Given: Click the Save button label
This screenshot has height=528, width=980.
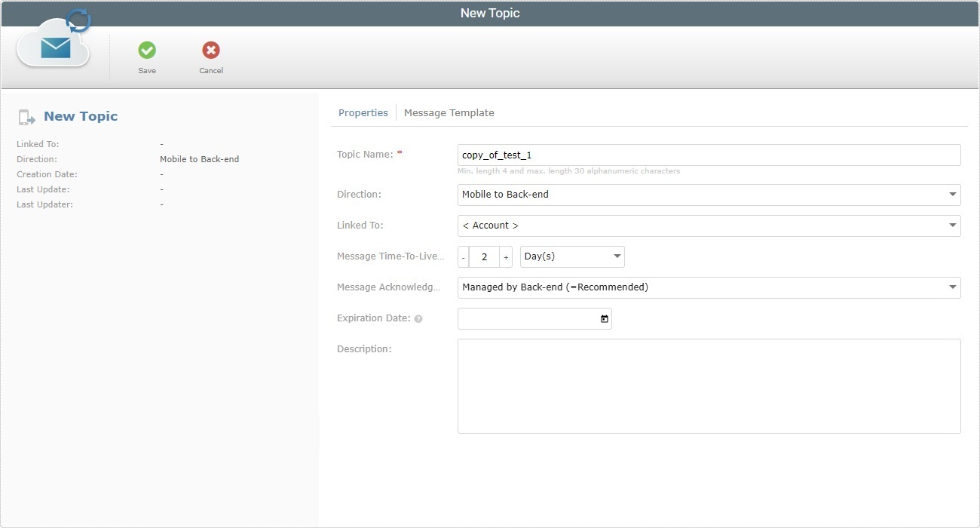Looking at the screenshot, I should click(146, 70).
